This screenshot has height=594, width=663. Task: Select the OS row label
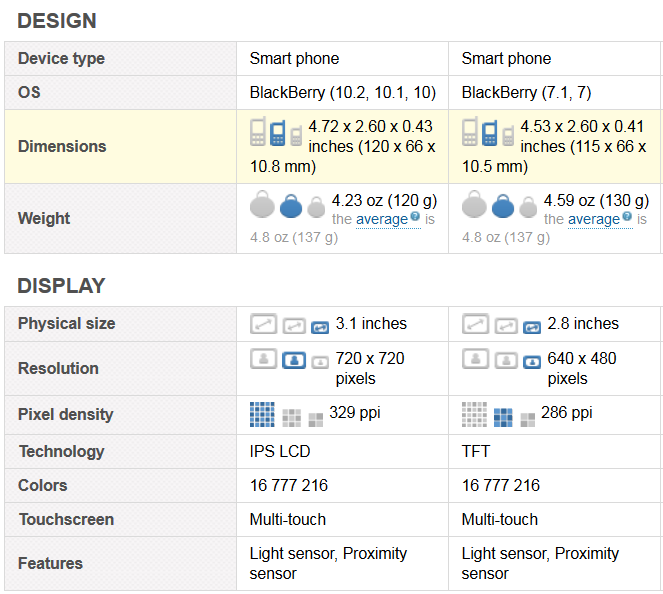pyautogui.click(x=29, y=92)
